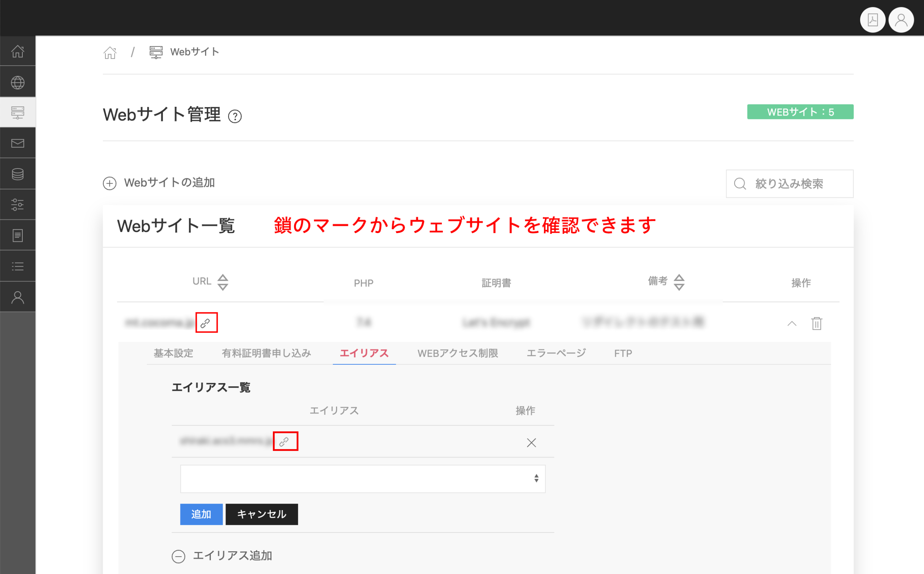Click the help question mark beside Webサイト管理
Image resolution: width=924 pixels, height=574 pixels.
coord(235,116)
